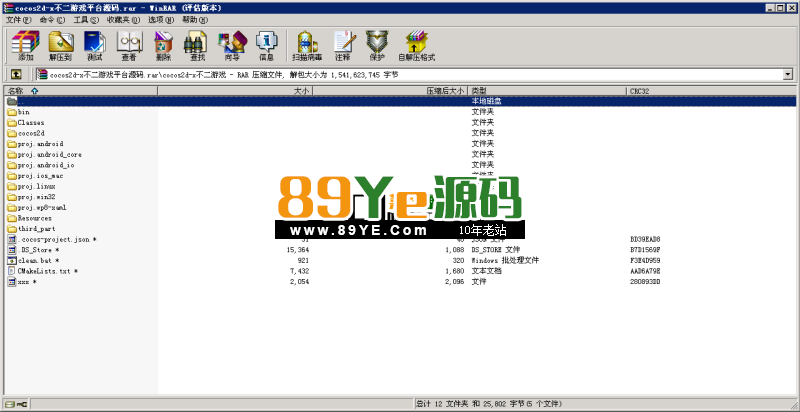This screenshot has width=800, height=412.
Task: Select the proj.ios_mac folder
Action: tap(35, 175)
